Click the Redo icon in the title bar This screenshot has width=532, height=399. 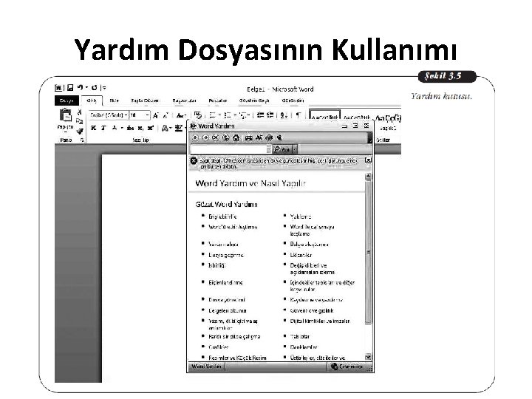[95, 87]
